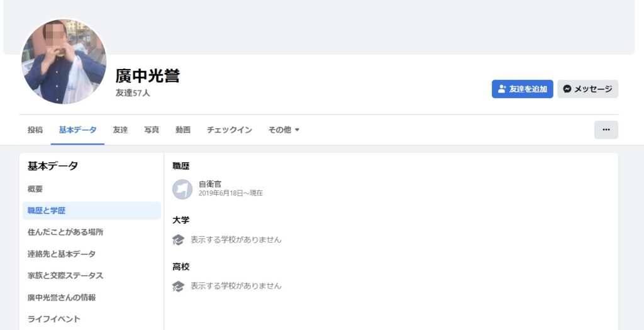Click the 自衛官 job title
Image resolution: width=644 pixels, height=330 pixels.
210,185
